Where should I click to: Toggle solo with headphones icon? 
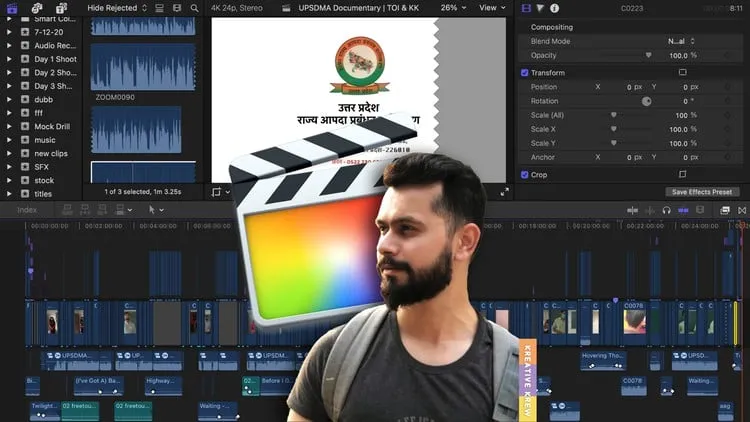click(x=666, y=210)
